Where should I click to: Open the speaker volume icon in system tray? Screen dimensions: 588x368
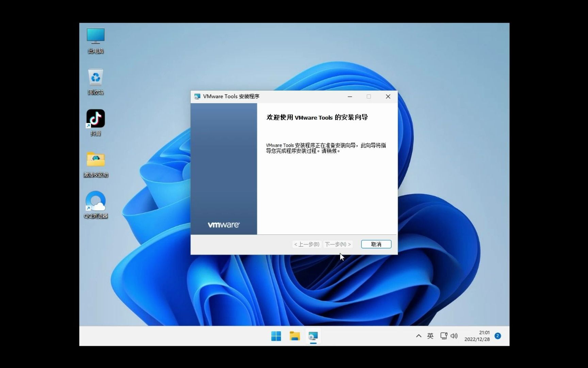pos(454,336)
